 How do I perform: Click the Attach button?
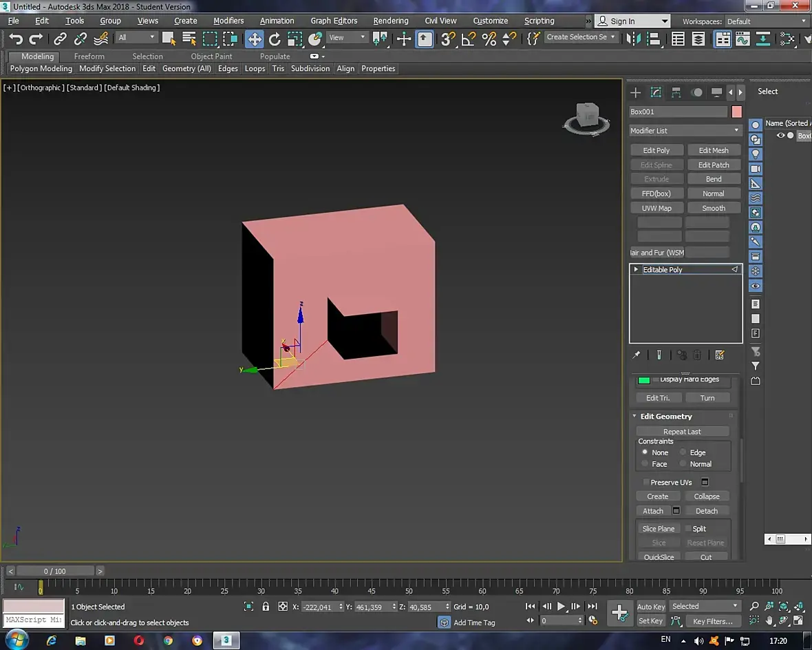652,511
